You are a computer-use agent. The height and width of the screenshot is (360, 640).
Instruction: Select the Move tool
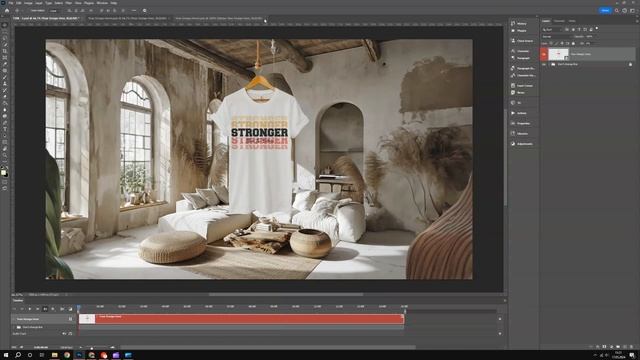5,25
